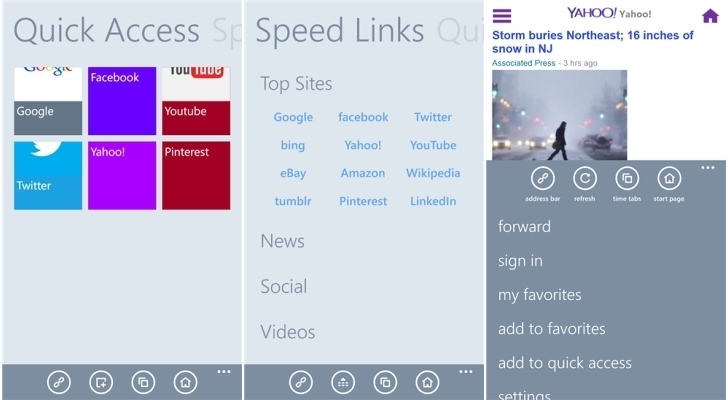Image resolution: width=728 pixels, height=400 pixels.
Task: Open the Wikipedia speed link
Action: 433,173
